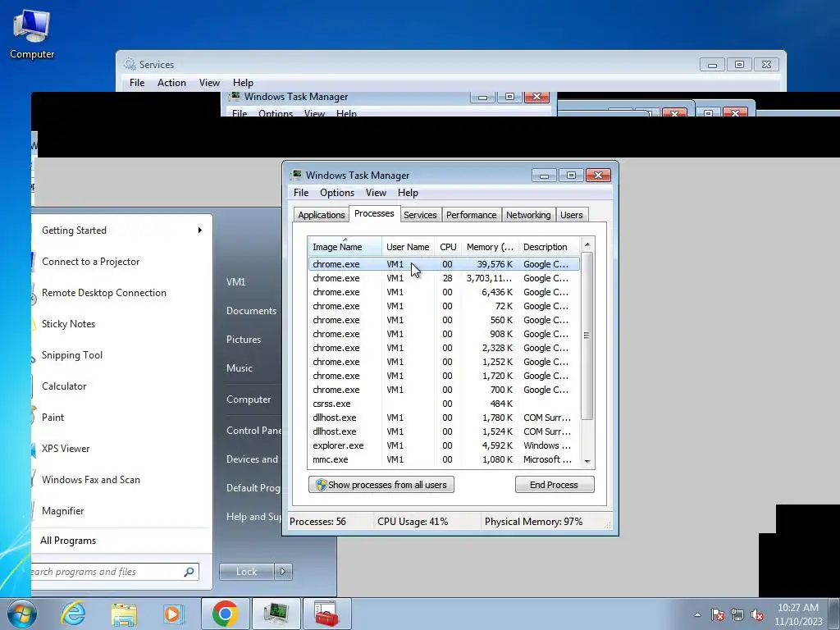840x630 pixels.
Task: Open Windows Media Player taskbar icon
Action: coord(173,614)
